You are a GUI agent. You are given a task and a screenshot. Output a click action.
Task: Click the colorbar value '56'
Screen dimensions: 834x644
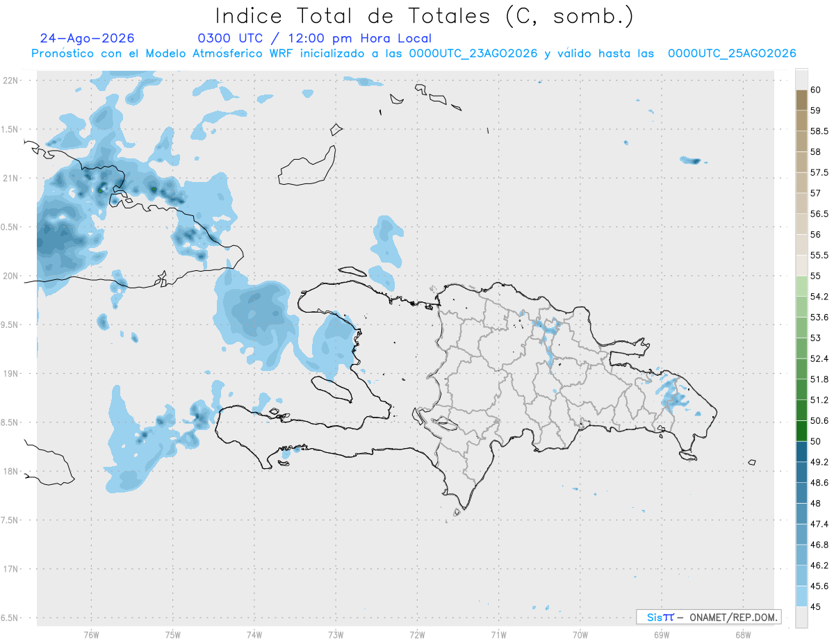pyautogui.click(x=815, y=235)
